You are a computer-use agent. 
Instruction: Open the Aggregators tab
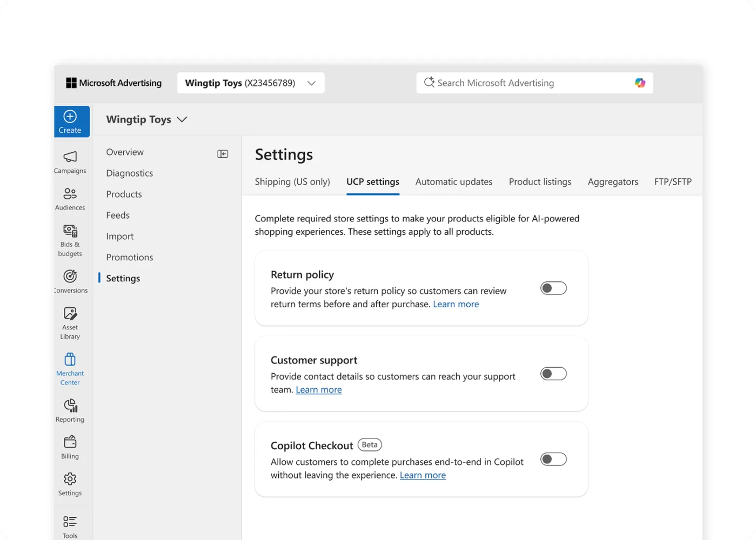[613, 182]
